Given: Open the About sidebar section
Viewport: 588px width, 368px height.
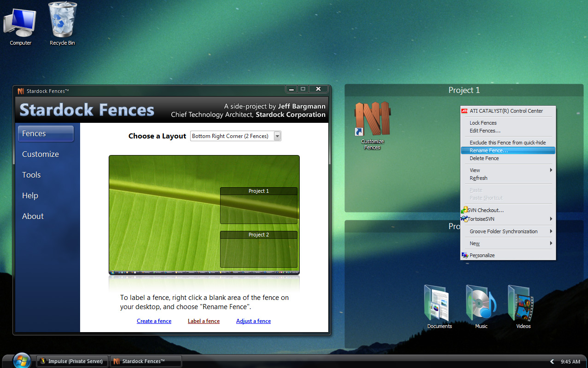Looking at the screenshot, I should [33, 216].
